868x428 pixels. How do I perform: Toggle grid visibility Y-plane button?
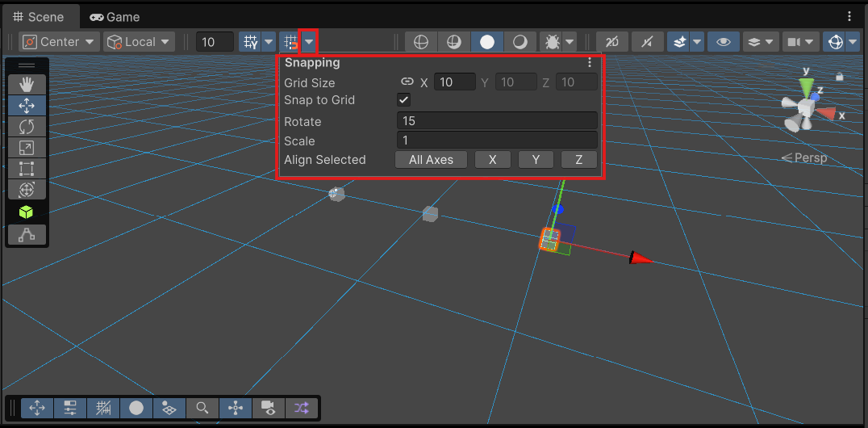tap(250, 42)
